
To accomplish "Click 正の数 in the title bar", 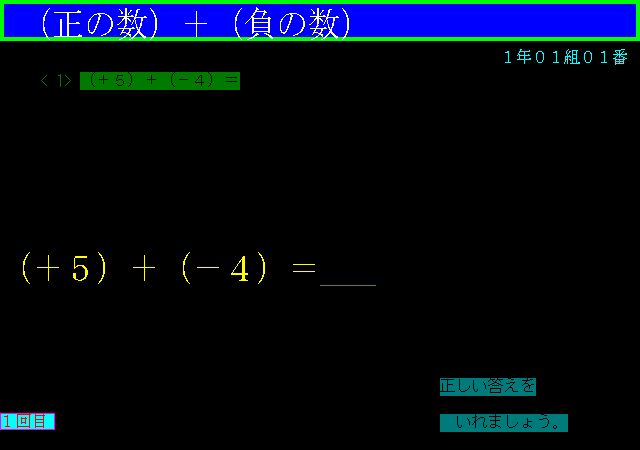I will pos(95,23).
